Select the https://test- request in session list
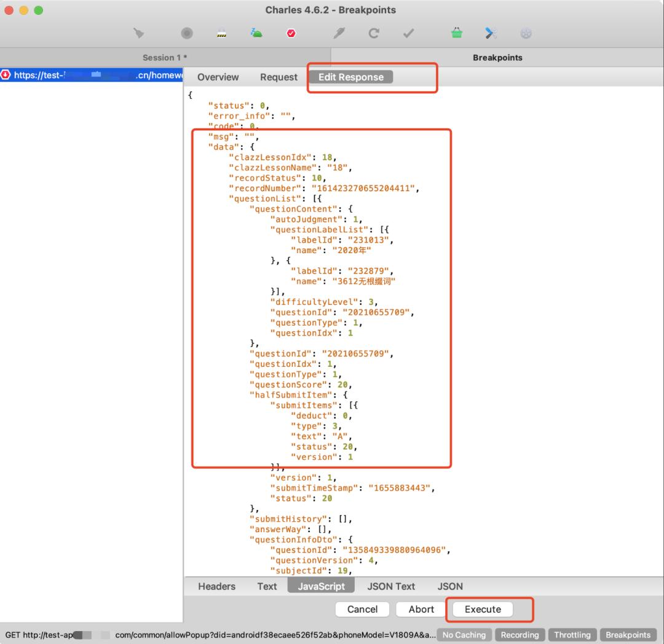 (x=92, y=75)
